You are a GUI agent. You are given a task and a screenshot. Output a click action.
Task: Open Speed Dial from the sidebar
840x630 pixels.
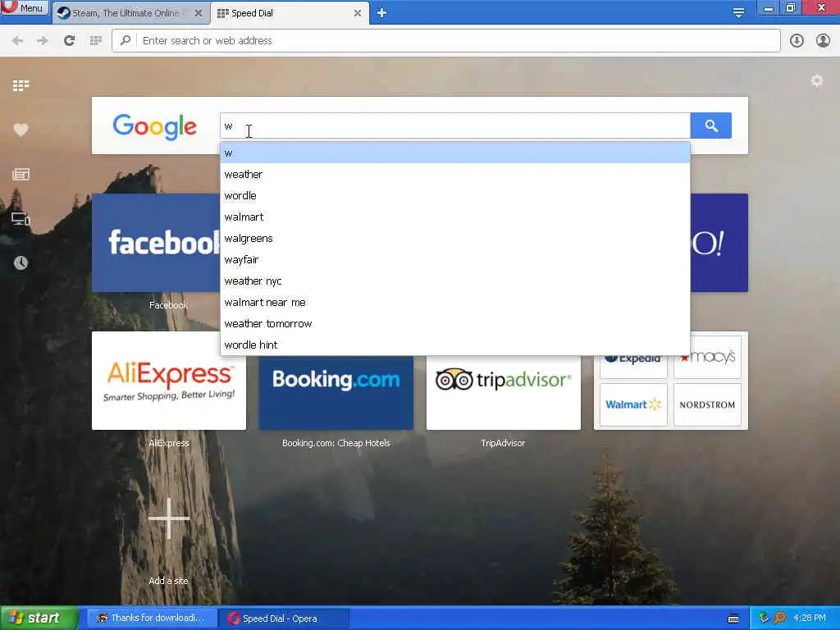21,85
